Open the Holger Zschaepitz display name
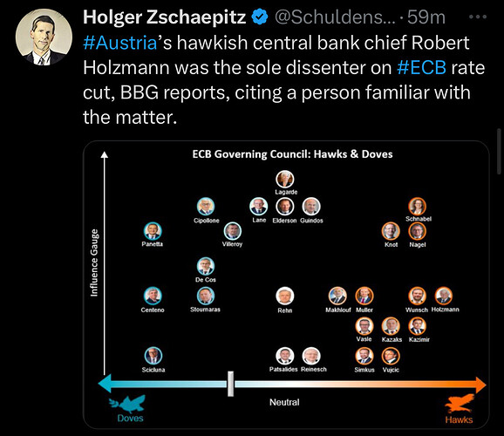 [165, 17]
